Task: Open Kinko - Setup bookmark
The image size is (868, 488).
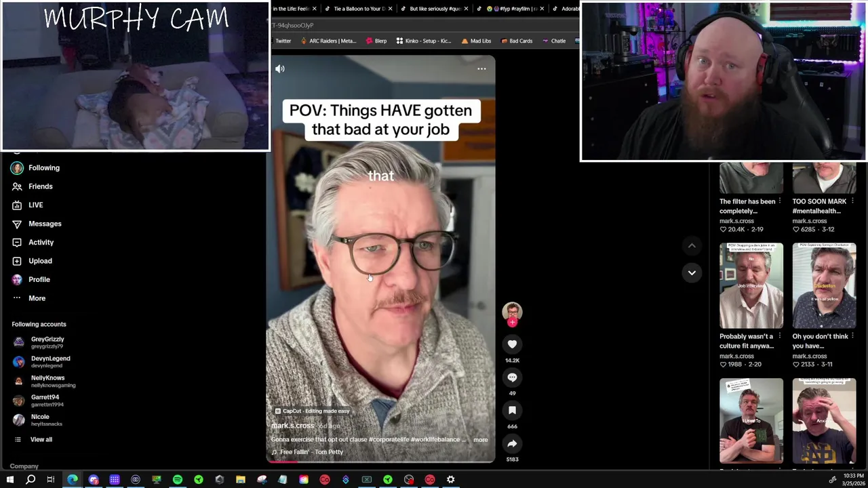Action: point(423,41)
